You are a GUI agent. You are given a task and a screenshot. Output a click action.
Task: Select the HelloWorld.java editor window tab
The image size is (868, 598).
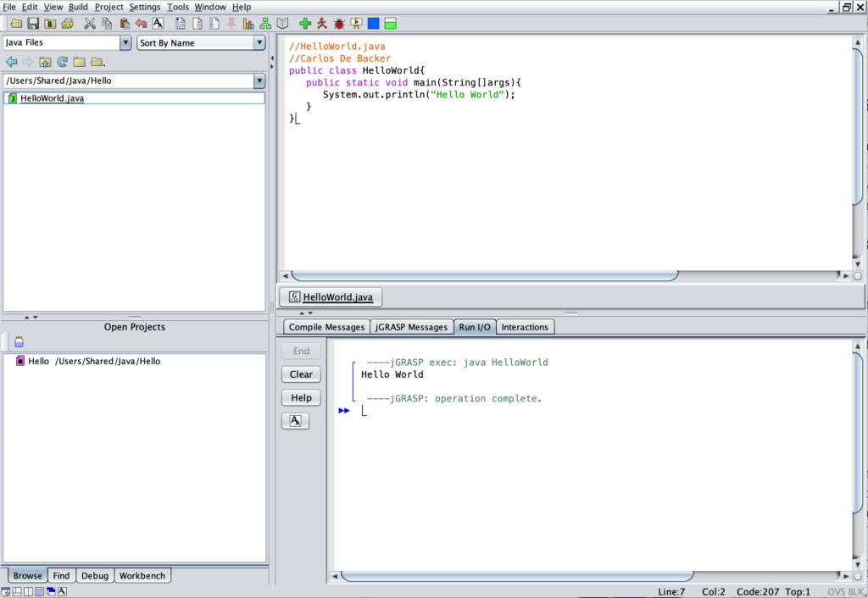click(331, 297)
